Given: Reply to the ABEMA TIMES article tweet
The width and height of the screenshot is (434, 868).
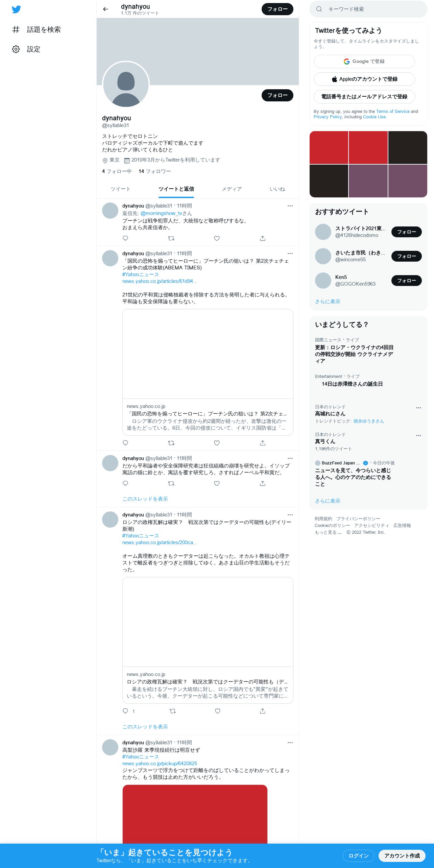Looking at the screenshot, I should pos(125,443).
